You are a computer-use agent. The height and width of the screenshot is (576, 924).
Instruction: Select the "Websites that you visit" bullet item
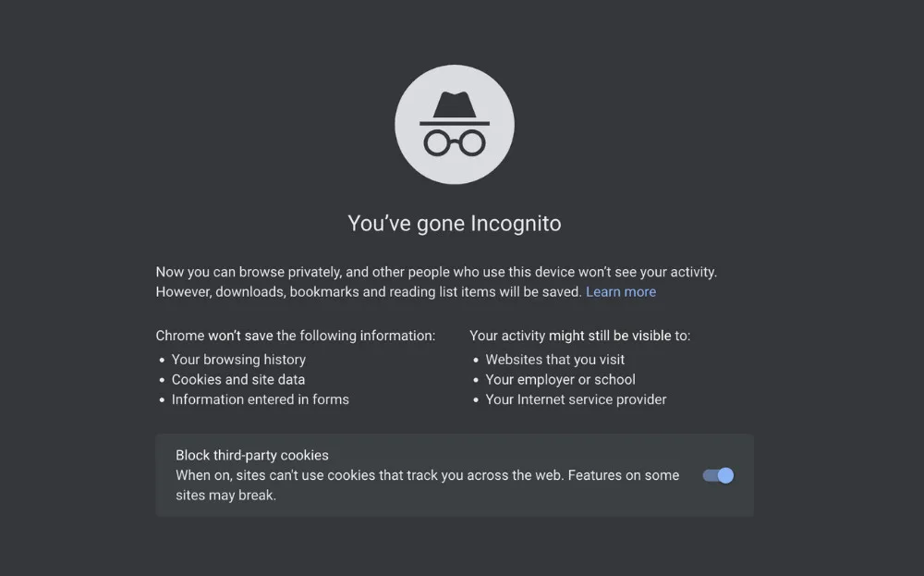554,360
